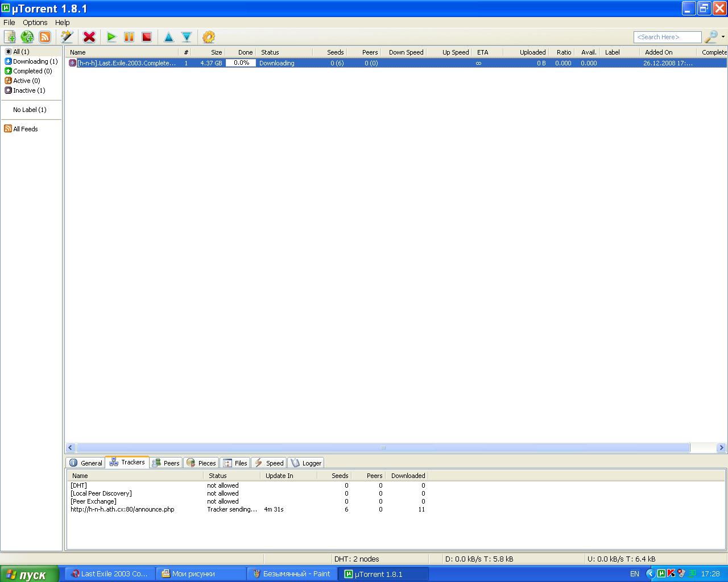Image resolution: width=728 pixels, height=582 pixels.
Task: Sort by Status column header in torrent list
Action: pyautogui.click(x=284, y=52)
